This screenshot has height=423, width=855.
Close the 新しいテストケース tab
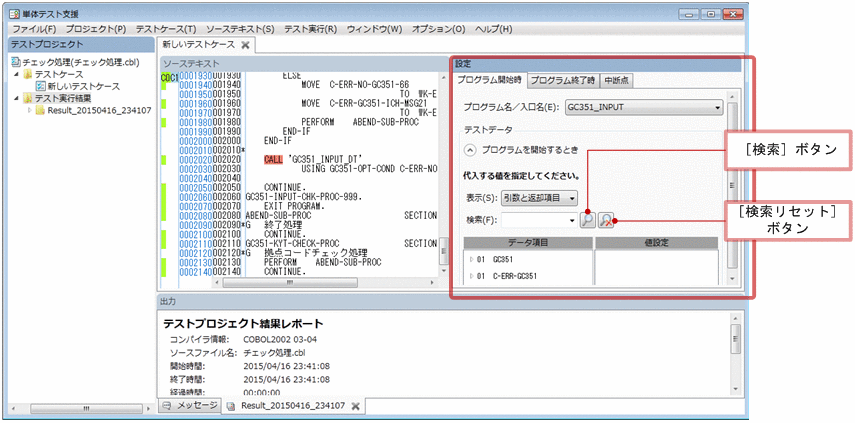point(245,45)
